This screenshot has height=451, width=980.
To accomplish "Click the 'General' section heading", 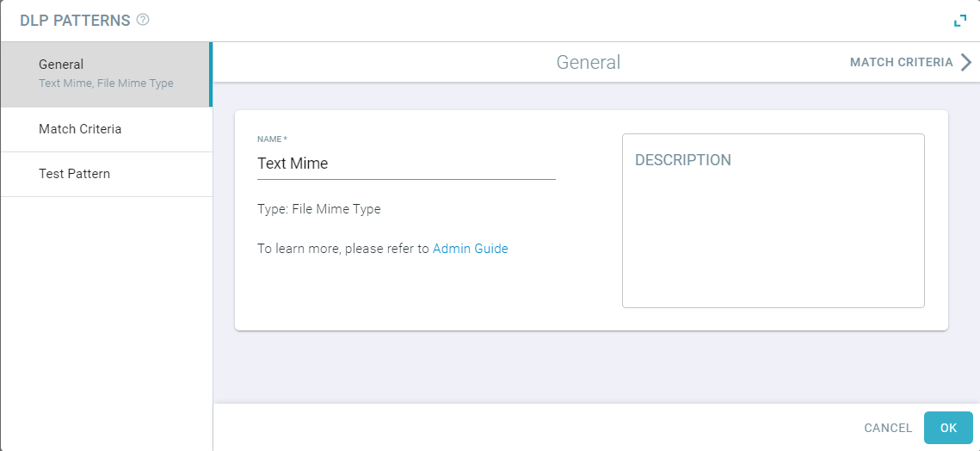I will [x=589, y=62].
